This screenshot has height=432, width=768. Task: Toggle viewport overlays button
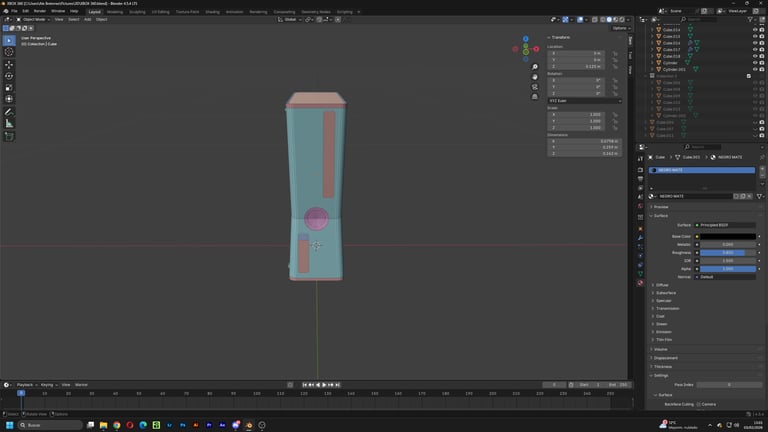tap(580, 20)
